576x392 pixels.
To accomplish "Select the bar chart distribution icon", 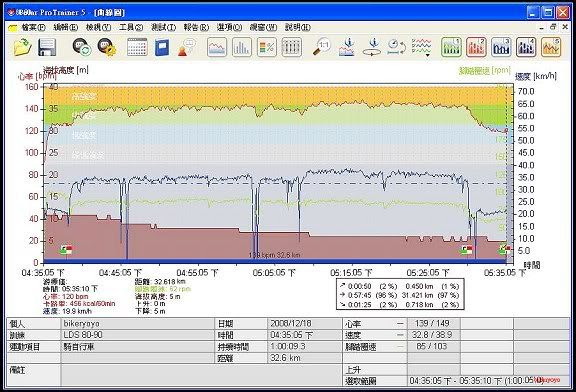I will 242,47.
